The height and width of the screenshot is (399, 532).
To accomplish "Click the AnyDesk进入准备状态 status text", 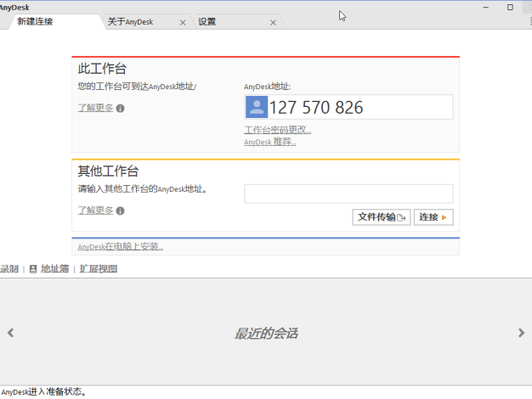I will pyautogui.click(x=44, y=392).
